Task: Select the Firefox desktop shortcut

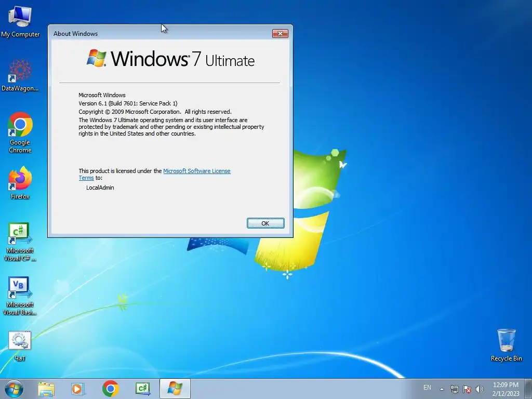Action: click(20, 183)
